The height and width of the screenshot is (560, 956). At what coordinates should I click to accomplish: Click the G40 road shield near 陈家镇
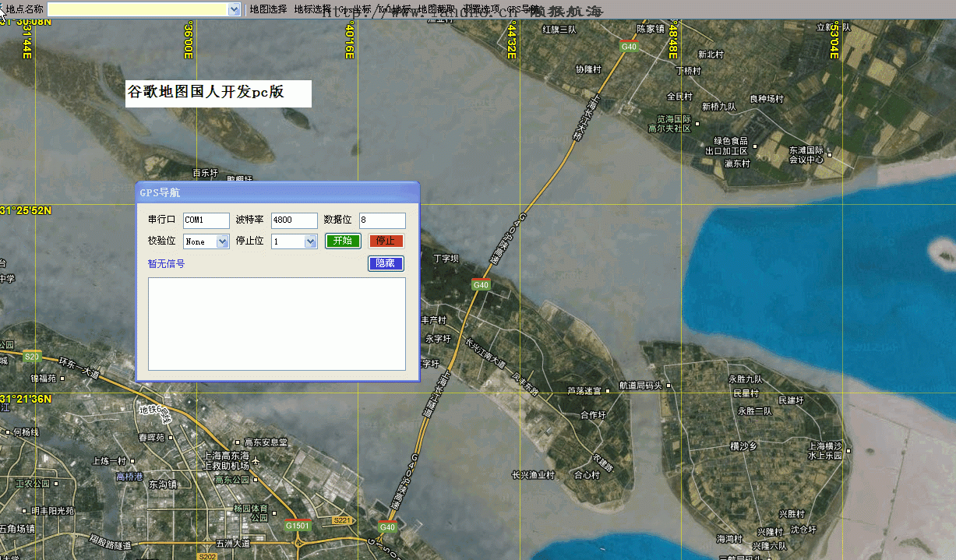[x=629, y=47]
